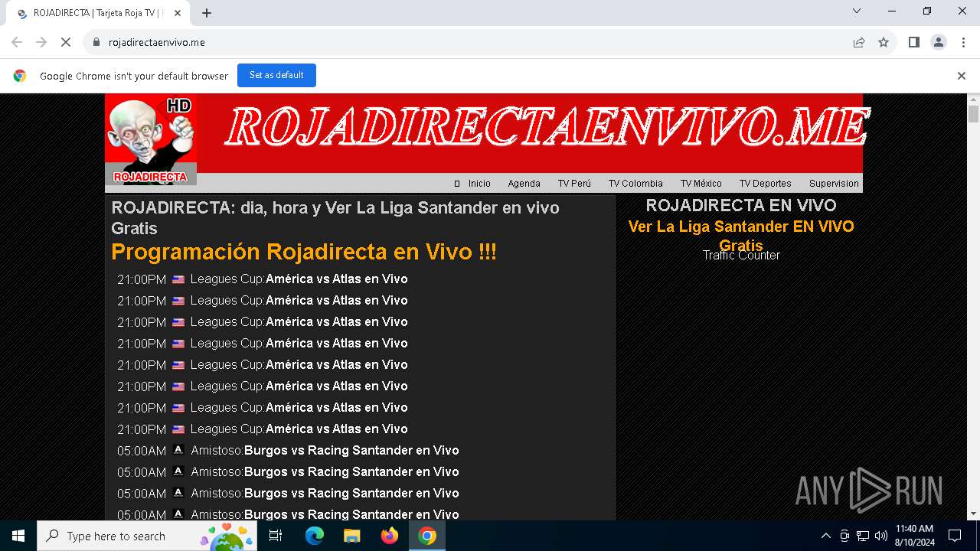Open the notification center icon

[x=955, y=536]
